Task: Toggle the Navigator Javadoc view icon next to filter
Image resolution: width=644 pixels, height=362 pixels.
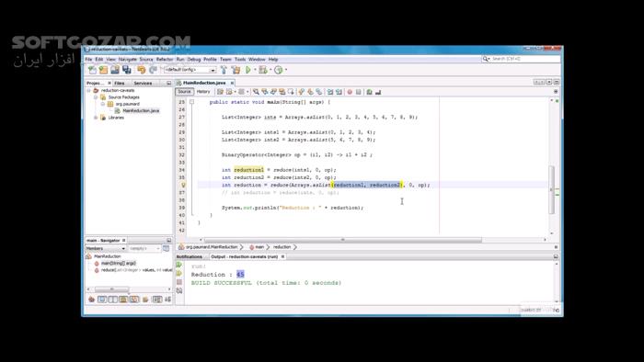Action: [x=166, y=248]
